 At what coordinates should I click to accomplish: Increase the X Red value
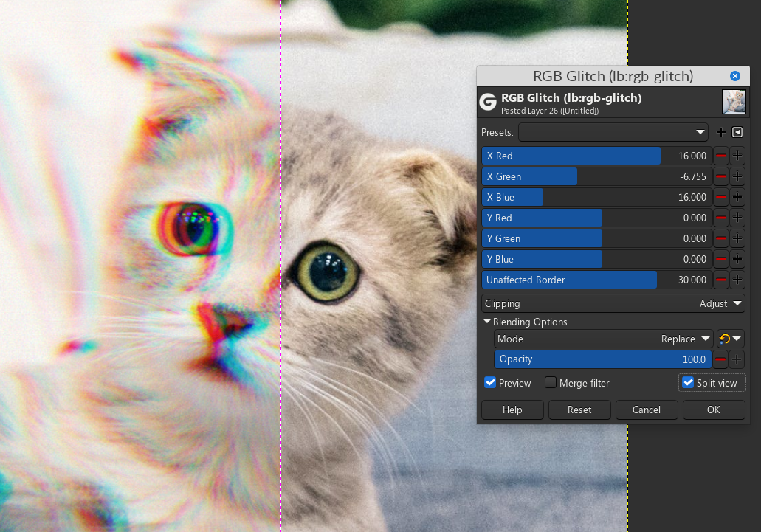point(737,156)
